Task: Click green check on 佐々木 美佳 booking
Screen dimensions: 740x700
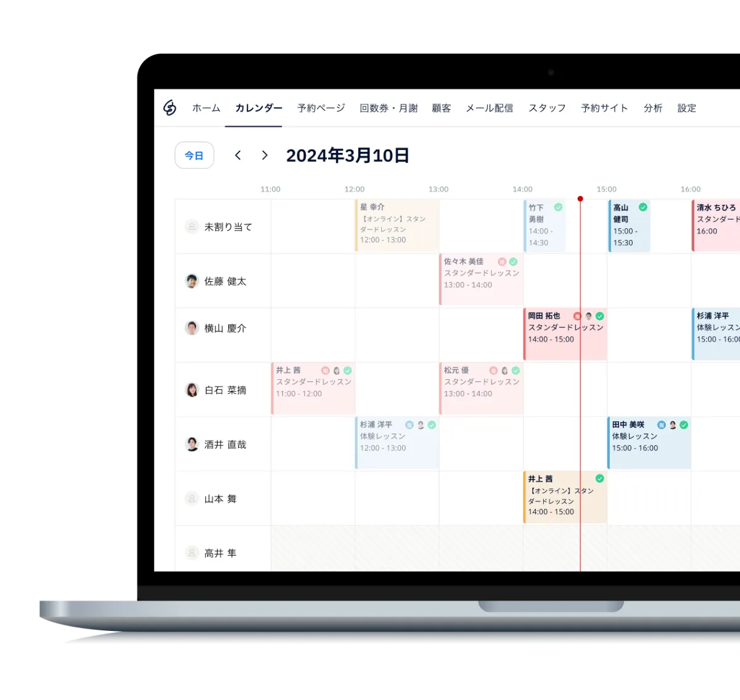Action: tap(513, 261)
